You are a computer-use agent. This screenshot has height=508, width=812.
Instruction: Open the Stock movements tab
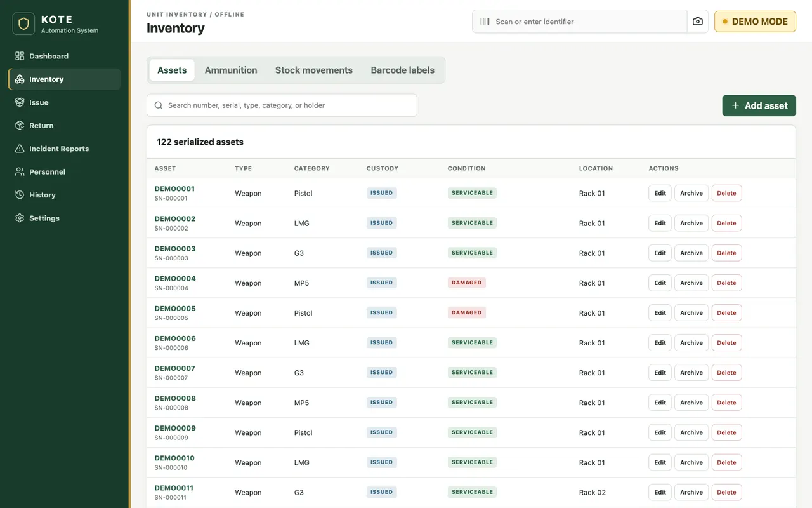pos(314,70)
